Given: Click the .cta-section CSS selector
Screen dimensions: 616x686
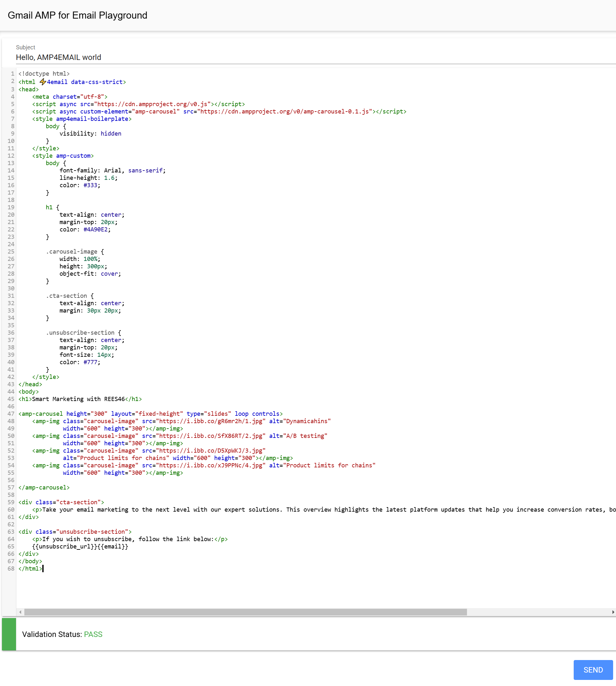Looking at the screenshot, I should [66, 296].
